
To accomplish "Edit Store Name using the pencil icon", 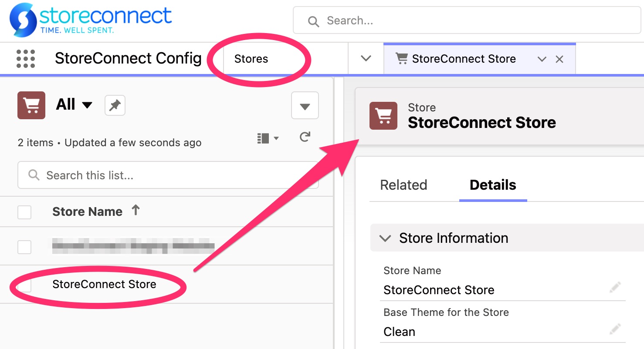I will coord(615,287).
